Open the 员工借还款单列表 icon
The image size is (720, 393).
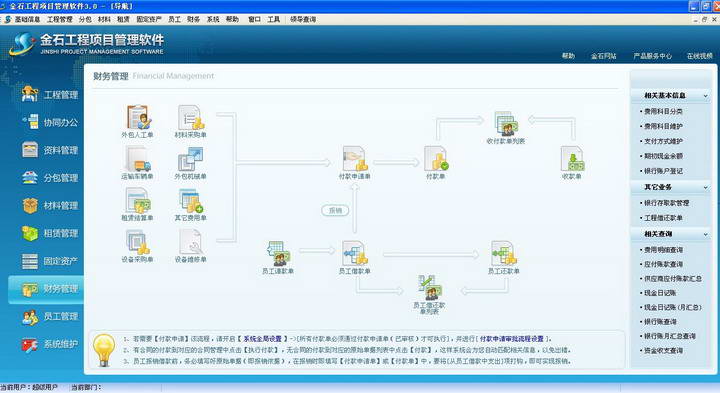pyautogui.click(x=429, y=288)
